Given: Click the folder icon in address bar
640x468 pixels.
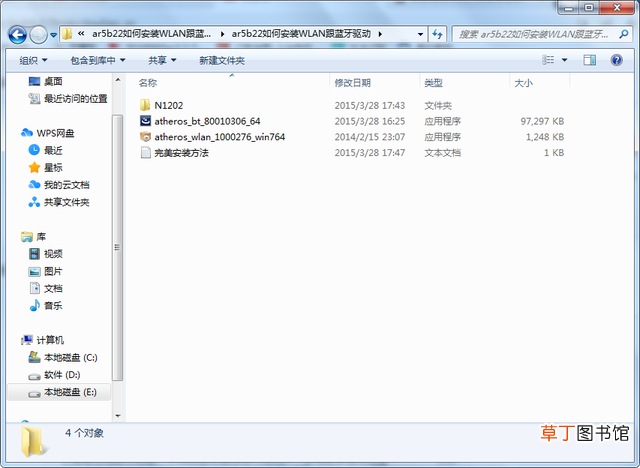Looking at the screenshot, I should point(67,34).
